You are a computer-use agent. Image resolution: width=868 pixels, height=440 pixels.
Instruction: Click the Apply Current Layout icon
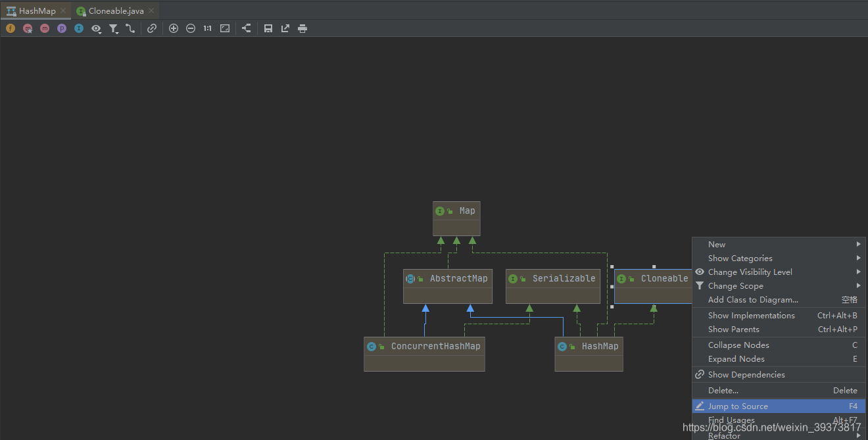(247, 28)
